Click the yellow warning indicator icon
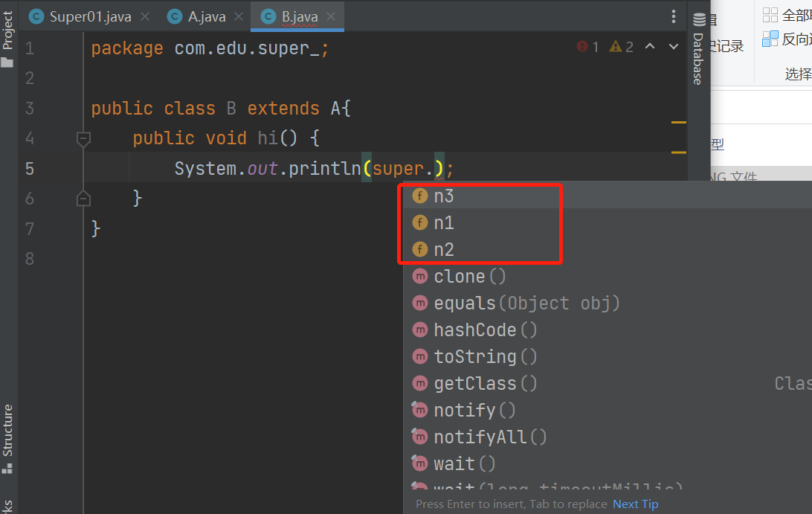 coord(616,47)
